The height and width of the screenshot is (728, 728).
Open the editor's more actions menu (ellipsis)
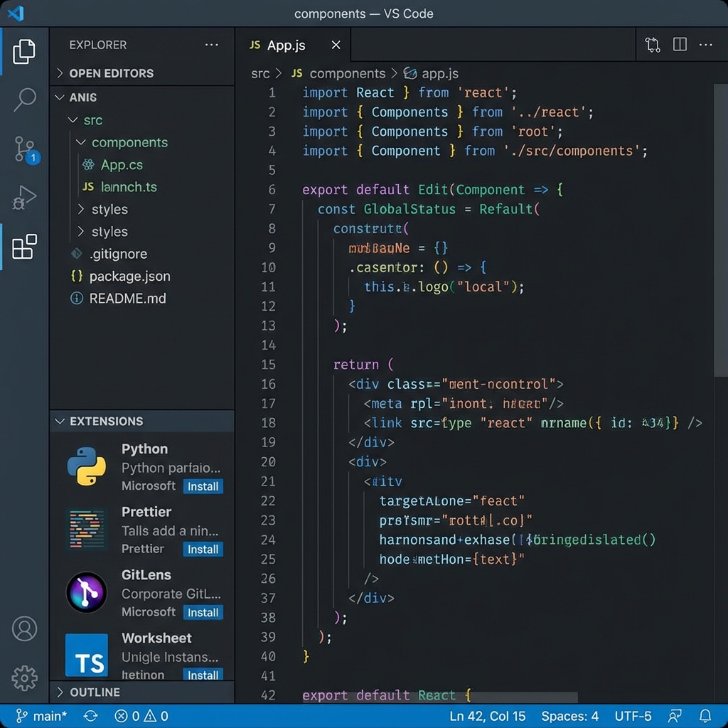[706, 44]
